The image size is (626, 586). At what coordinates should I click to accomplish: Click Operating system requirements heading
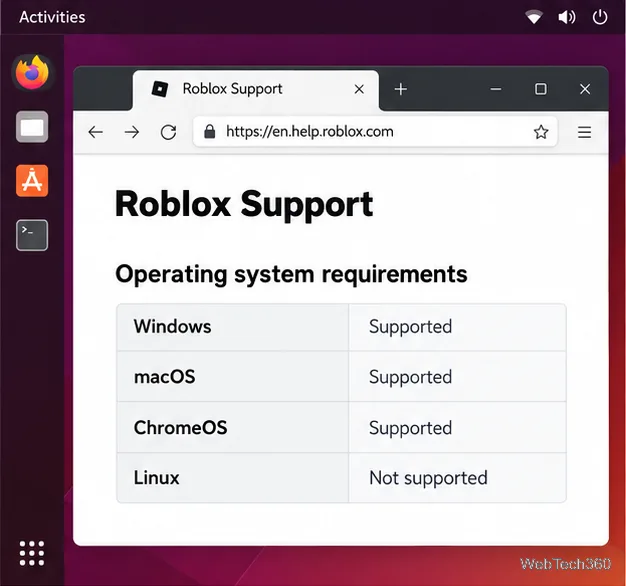pos(291,275)
